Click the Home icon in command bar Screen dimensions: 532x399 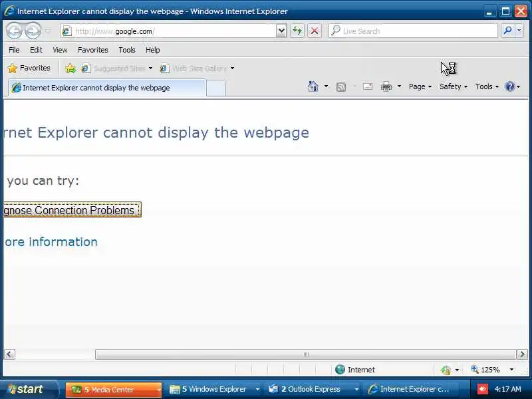313,86
